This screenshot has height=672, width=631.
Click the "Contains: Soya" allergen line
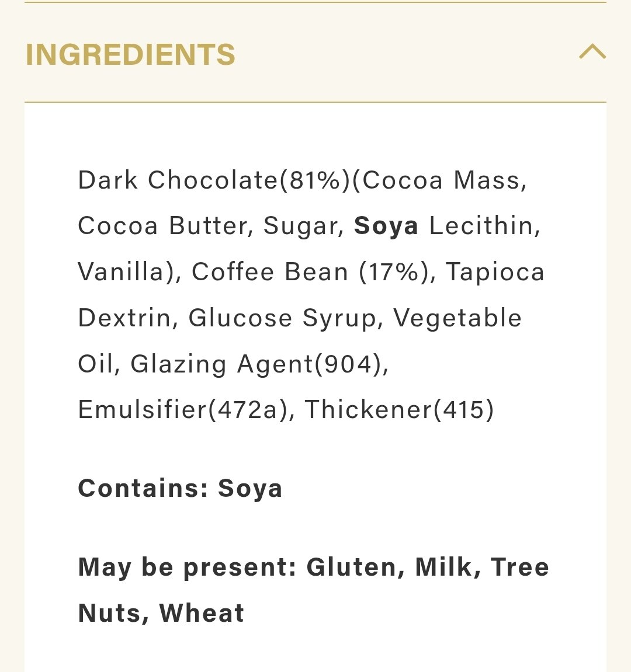(x=180, y=488)
